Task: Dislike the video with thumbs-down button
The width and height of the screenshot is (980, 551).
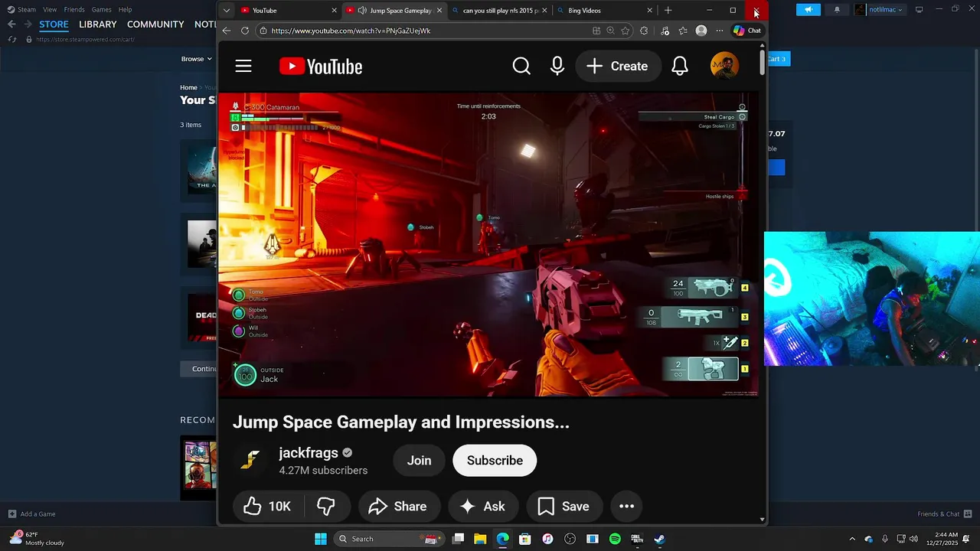Action: [x=327, y=506]
